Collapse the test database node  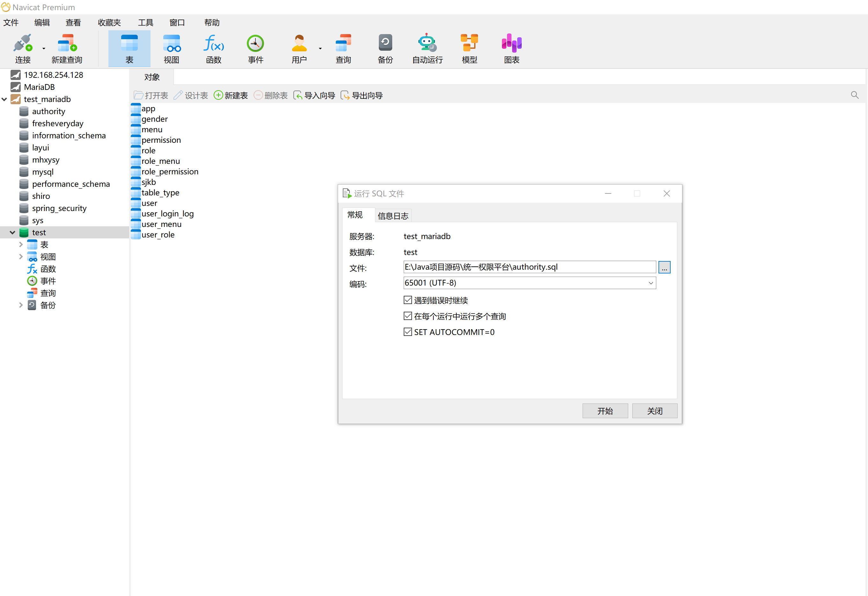click(12, 233)
